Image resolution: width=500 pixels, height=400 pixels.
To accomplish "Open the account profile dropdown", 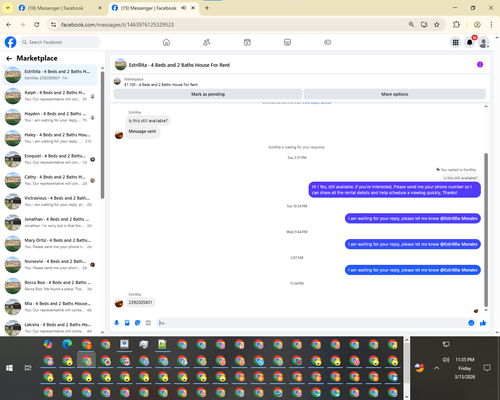I will (484, 42).
